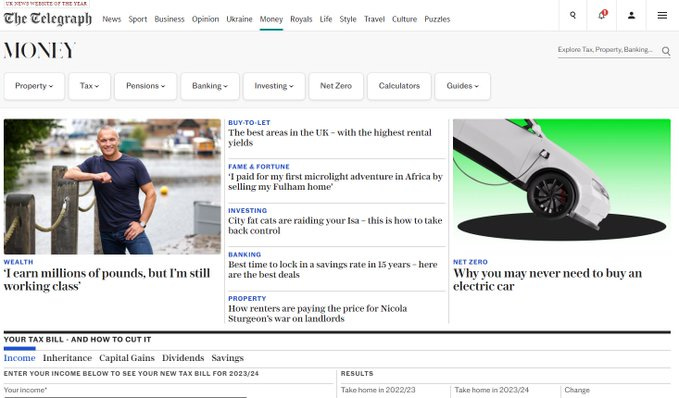Go to Style in top navigation
Viewport: 679px width, 398px height.
[x=348, y=19]
